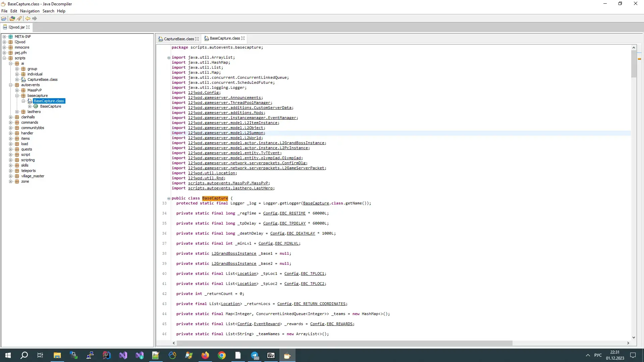Select the handler tree item

point(27,133)
